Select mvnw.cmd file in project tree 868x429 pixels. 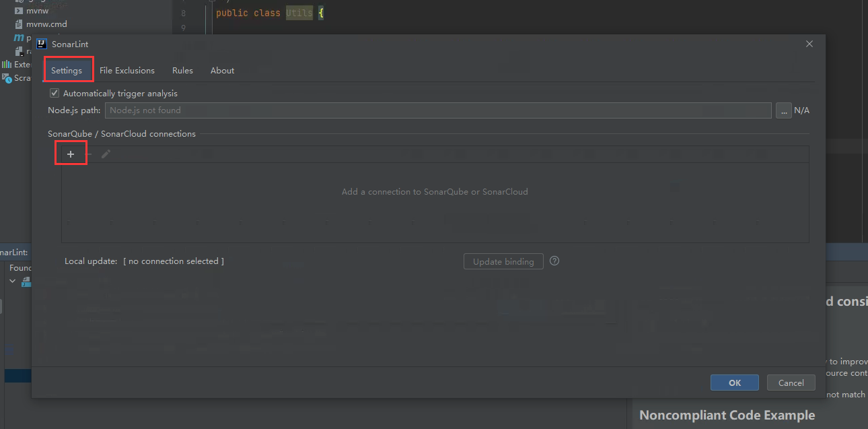46,24
